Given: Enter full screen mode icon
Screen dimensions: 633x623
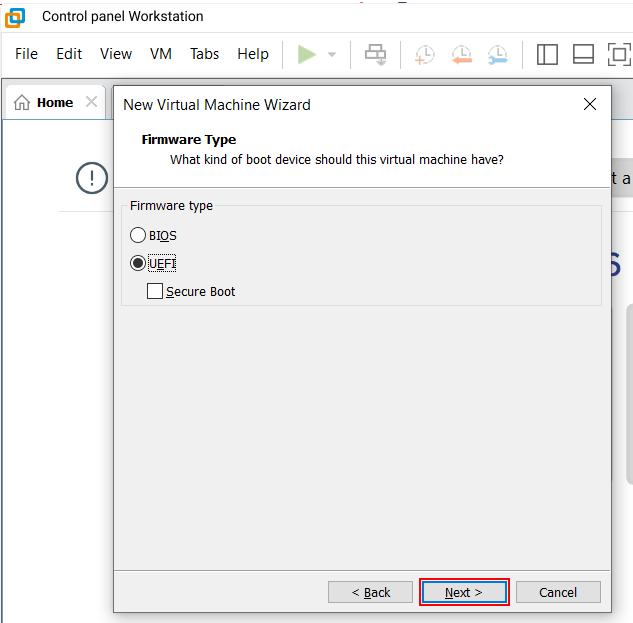Looking at the screenshot, I should click(x=619, y=54).
